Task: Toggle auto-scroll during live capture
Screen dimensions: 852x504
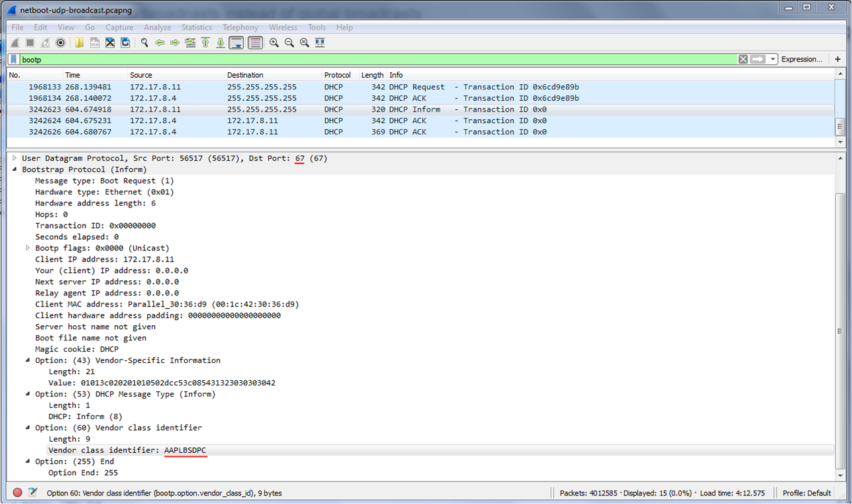Action: tap(236, 43)
